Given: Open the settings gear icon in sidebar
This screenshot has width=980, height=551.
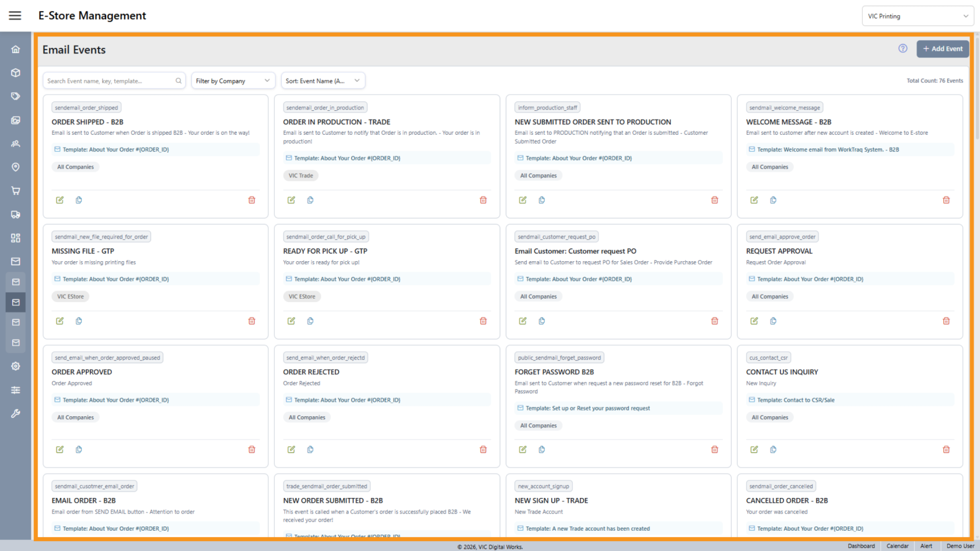Looking at the screenshot, I should [16, 366].
